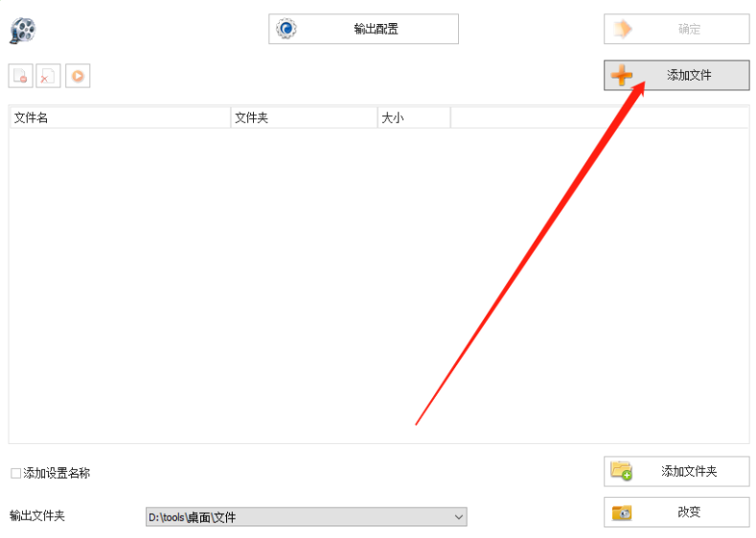Enable the 添加设置名称 checkbox
The width and height of the screenshot is (756, 538).
point(16,474)
